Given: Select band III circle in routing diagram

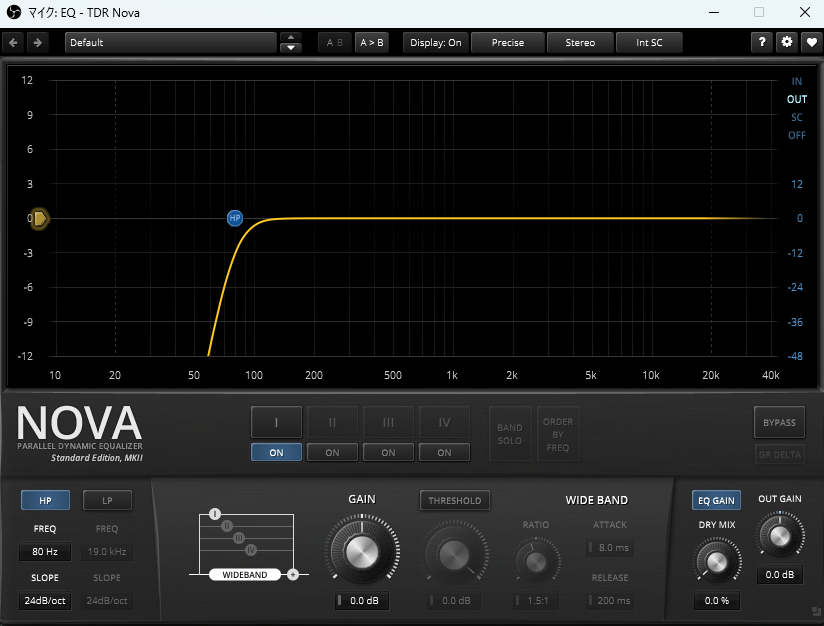Looking at the screenshot, I should [x=239, y=538].
